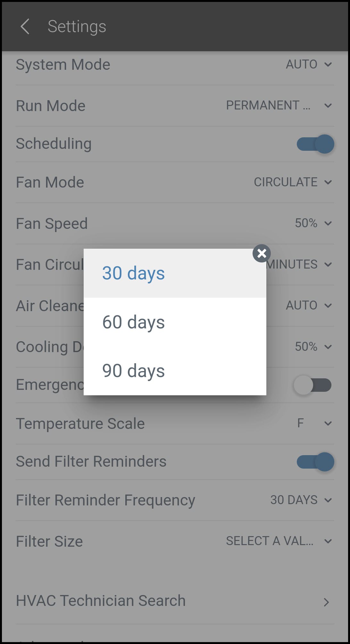This screenshot has height=644, width=350.
Task: Click the Filter Reminder Frequency chevron
Action: point(328,500)
